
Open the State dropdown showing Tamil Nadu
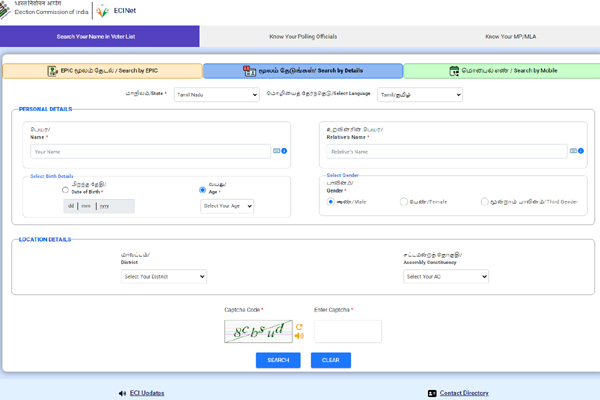point(215,95)
